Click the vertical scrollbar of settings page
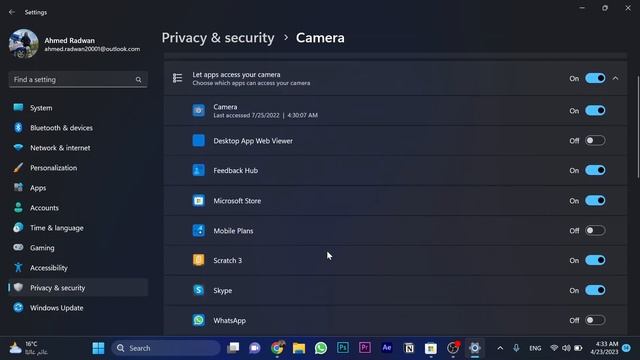 click(638, 127)
